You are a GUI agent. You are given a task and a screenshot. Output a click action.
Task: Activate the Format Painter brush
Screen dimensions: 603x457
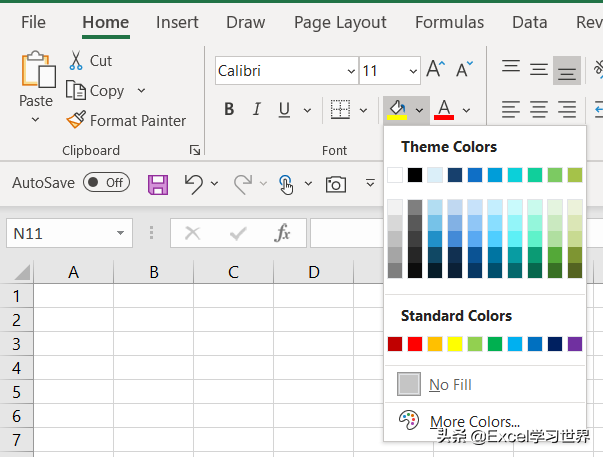click(x=76, y=120)
